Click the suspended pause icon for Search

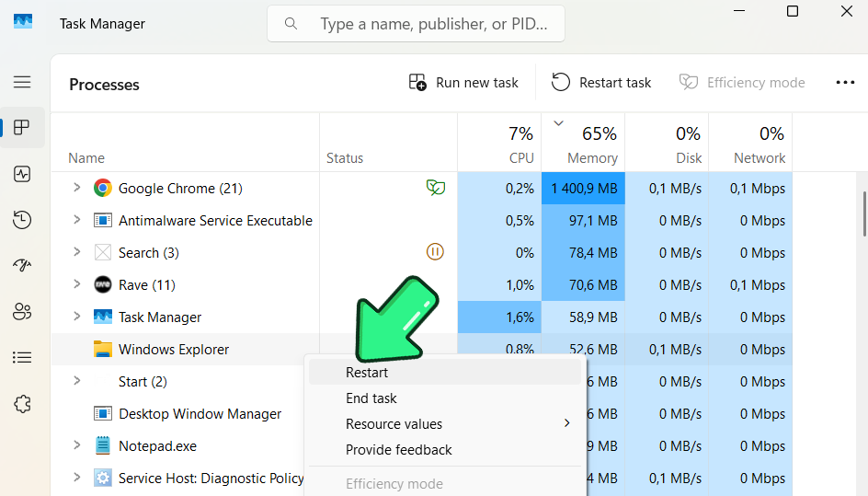(x=435, y=251)
